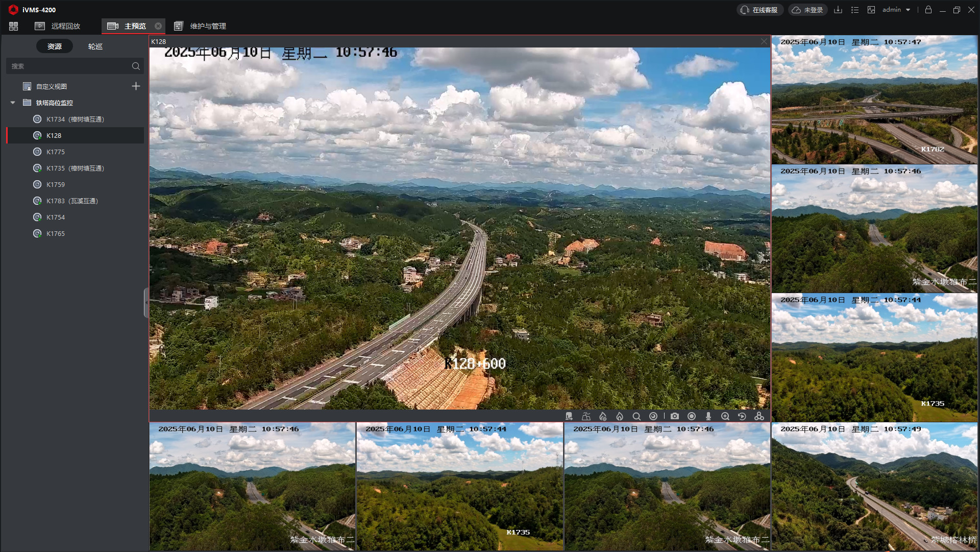
Task: Open the 维护与管理 tab
Action: [x=200, y=26]
